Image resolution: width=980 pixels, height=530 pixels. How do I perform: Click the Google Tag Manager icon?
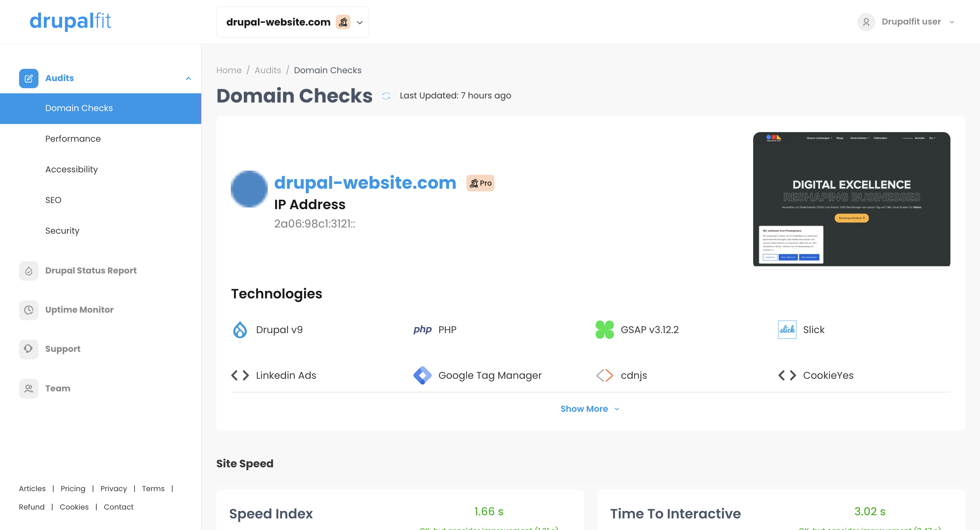(422, 375)
